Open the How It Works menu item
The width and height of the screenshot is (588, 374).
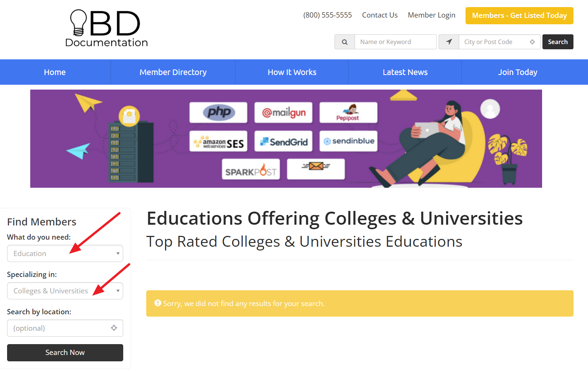pyautogui.click(x=292, y=72)
